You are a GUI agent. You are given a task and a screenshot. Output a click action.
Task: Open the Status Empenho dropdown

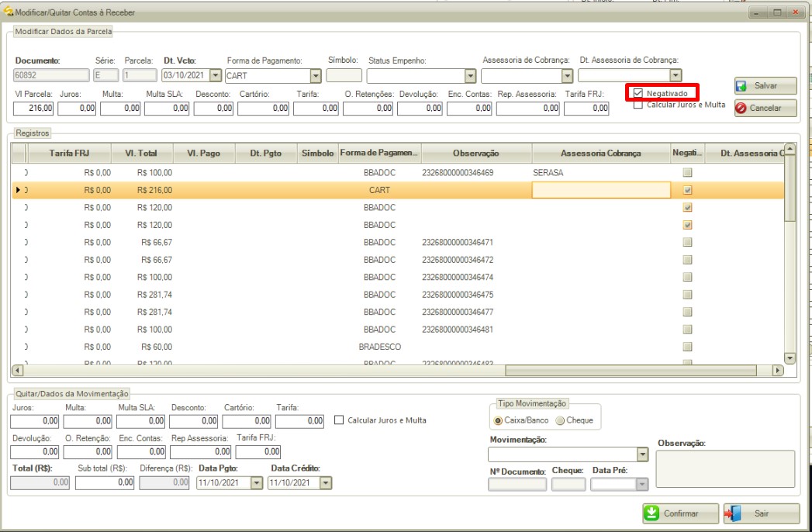470,76
